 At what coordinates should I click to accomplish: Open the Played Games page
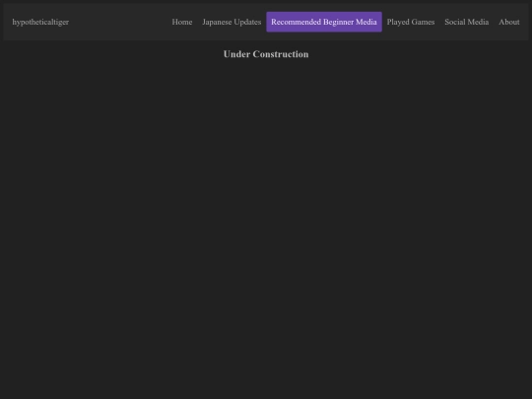click(411, 22)
